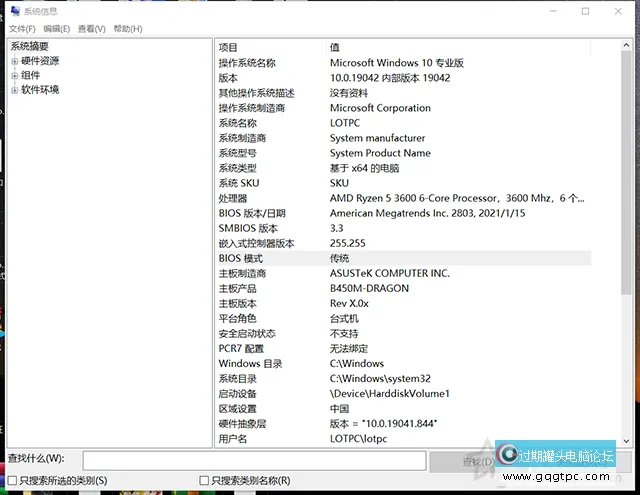Screen dimensions: 640x495
Task: Select the 软件环境 tree label
Action: click(x=40, y=90)
